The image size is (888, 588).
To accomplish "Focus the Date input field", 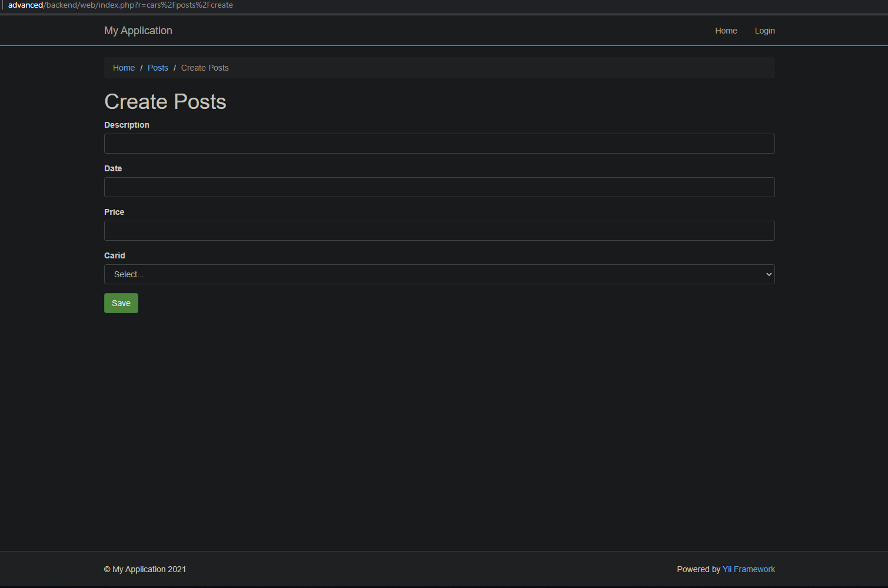I will (x=439, y=187).
